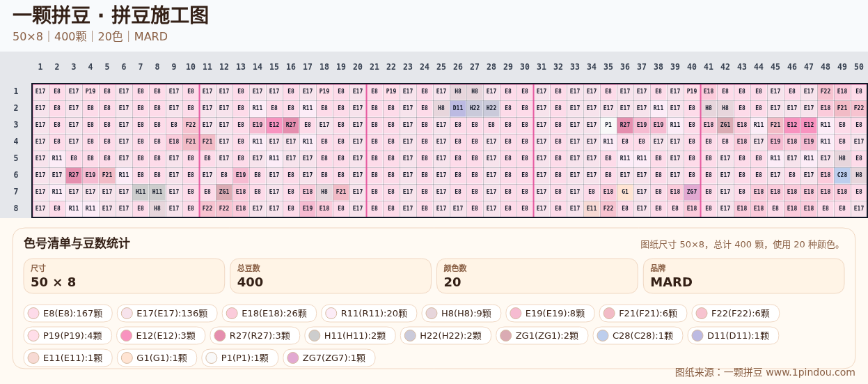Select the 总豆数 400 stat card

pos(331,276)
